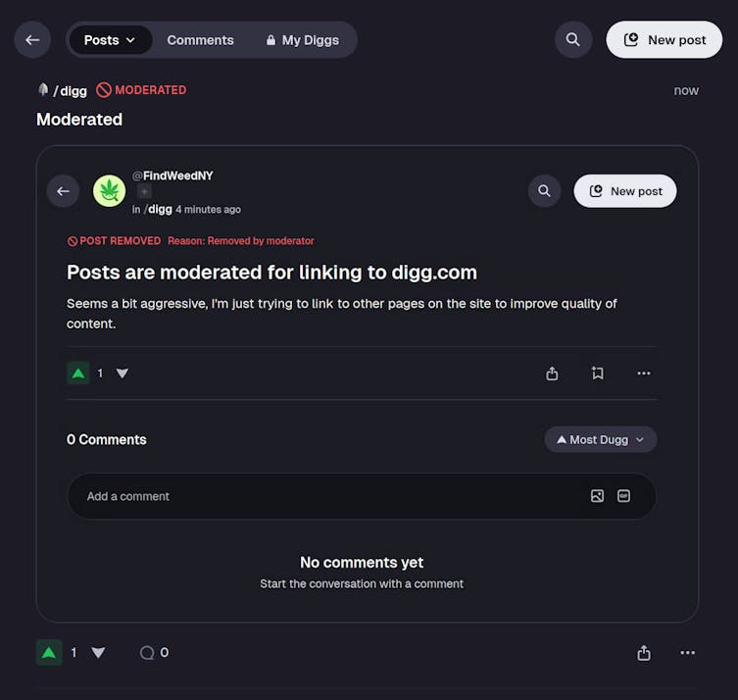The image size is (738, 700).
Task: Downvote the post with the inner down arrow
Action: (123, 374)
